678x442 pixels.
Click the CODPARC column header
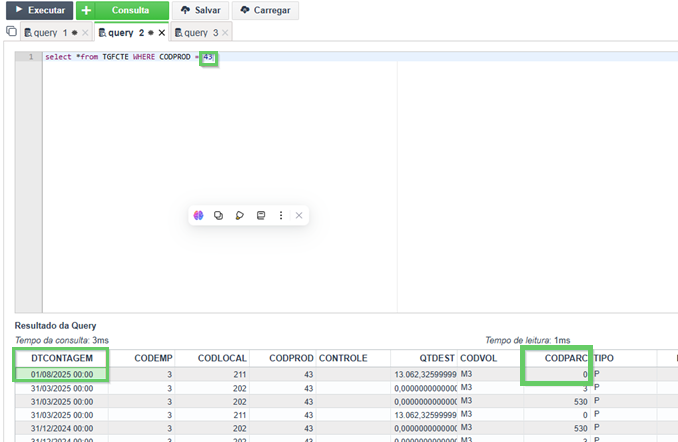tap(557, 358)
